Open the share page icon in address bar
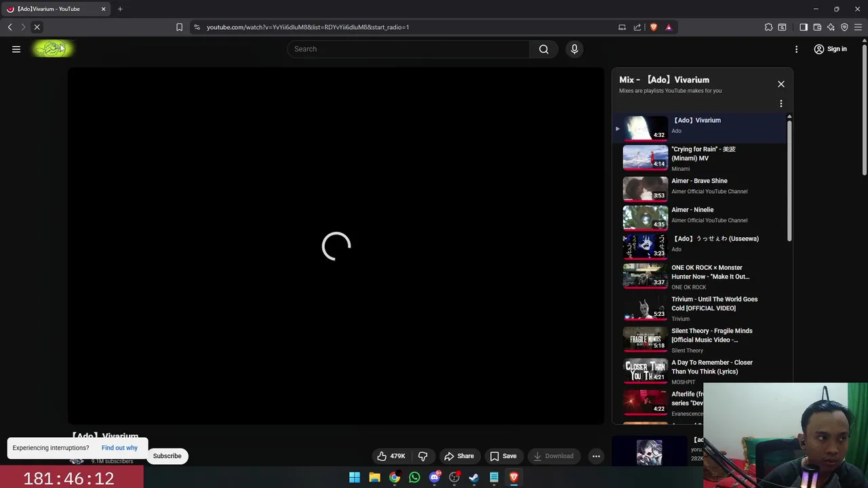 coord(637,27)
